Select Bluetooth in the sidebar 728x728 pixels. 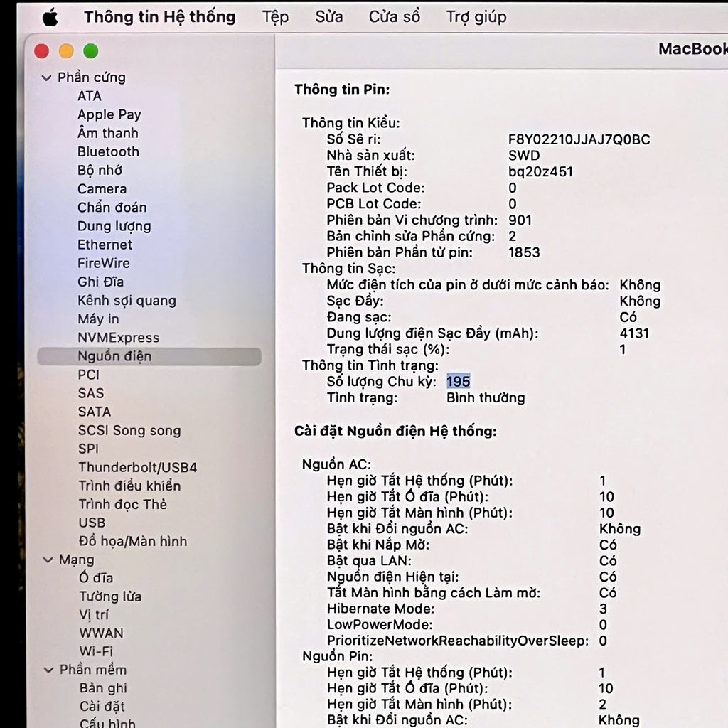(x=108, y=151)
